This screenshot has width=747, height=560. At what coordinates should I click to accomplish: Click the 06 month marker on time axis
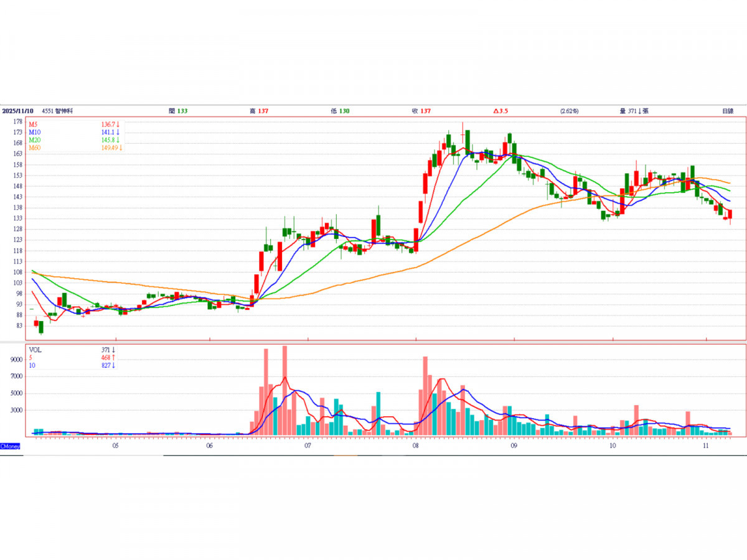pyautogui.click(x=210, y=446)
